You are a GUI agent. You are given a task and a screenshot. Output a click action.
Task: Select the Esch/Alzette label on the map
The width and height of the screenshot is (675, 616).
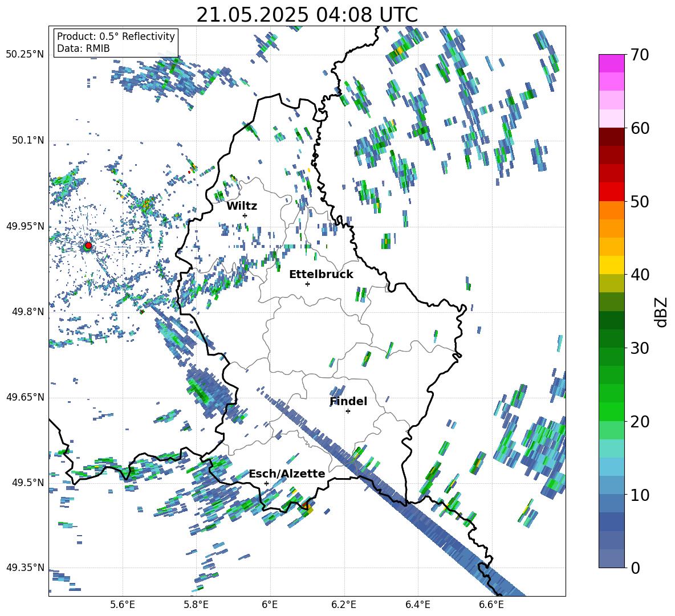click(x=287, y=474)
